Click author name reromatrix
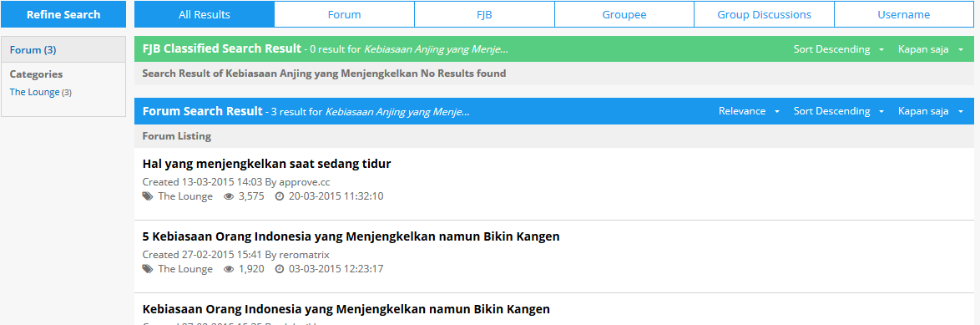This screenshot has width=980, height=325. 304,254
